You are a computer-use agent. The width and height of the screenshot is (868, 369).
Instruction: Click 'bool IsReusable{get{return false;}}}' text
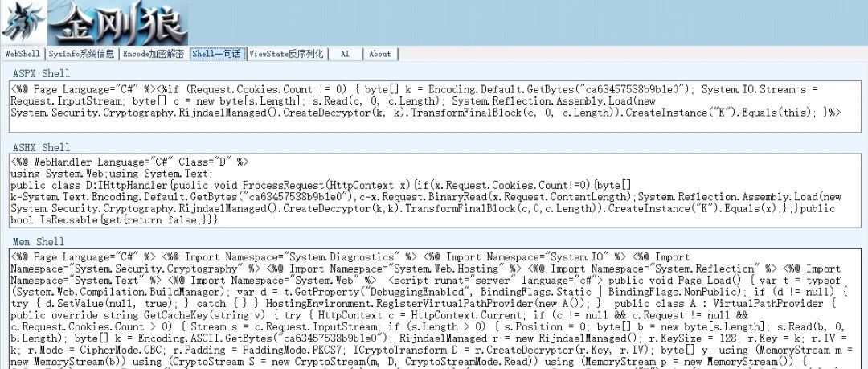(114, 220)
